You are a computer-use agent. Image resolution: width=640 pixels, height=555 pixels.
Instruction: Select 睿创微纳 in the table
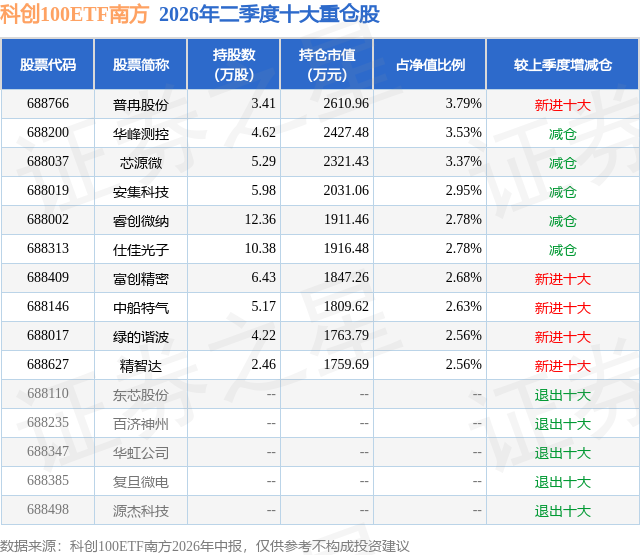[x=141, y=221]
